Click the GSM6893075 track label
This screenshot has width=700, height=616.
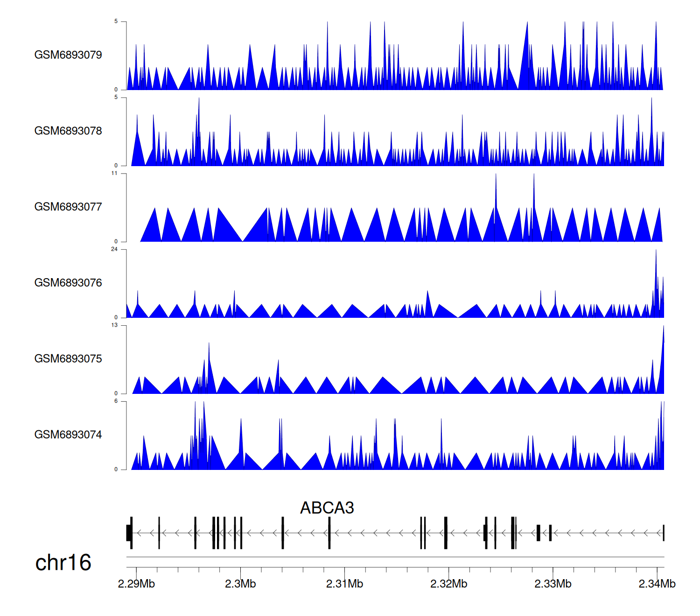(68, 359)
